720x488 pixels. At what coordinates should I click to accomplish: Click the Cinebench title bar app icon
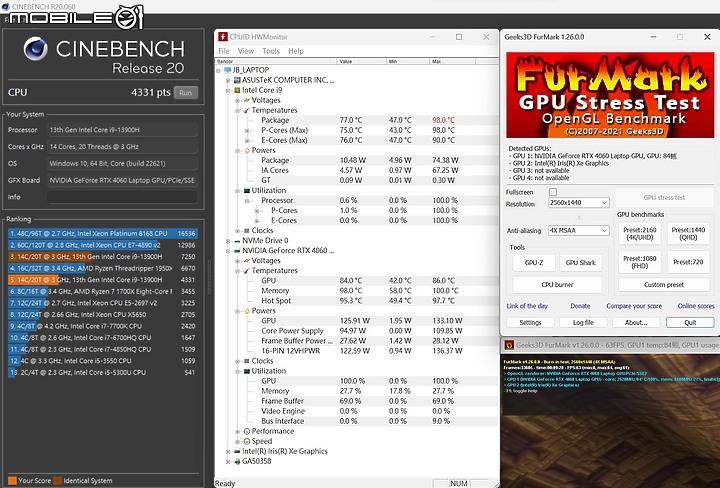(x=5, y=6)
